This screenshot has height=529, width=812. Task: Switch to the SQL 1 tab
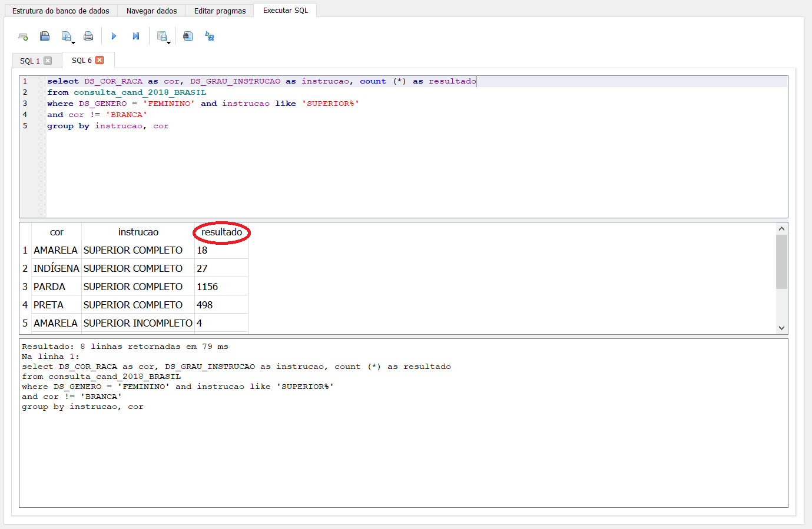pyautogui.click(x=29, y=61)
